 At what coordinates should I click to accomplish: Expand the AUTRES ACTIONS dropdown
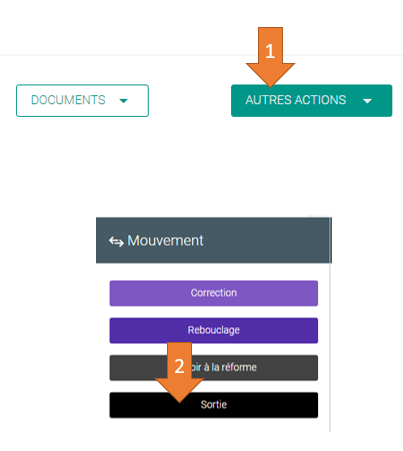coord(311,100)
